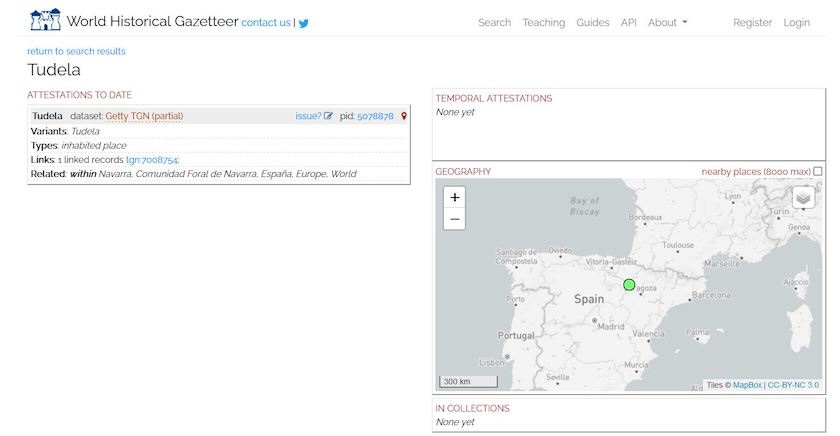The height and width of the screenshot is (436, 840).
Task: Click the Register link
Action: pyautogui.click(x=752, y=22)
